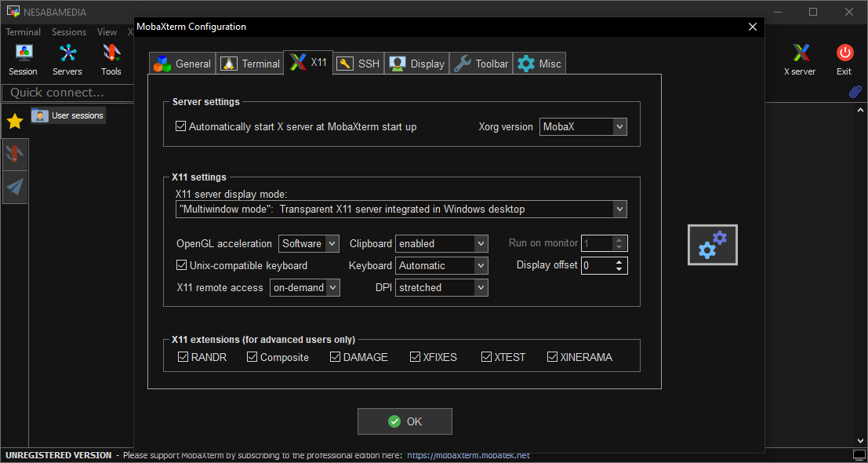Image resolution: width=868 pixels, height=463 pixels.
Task: Open the mobaxterm.mobatek.net link
Action: point(468,455)
